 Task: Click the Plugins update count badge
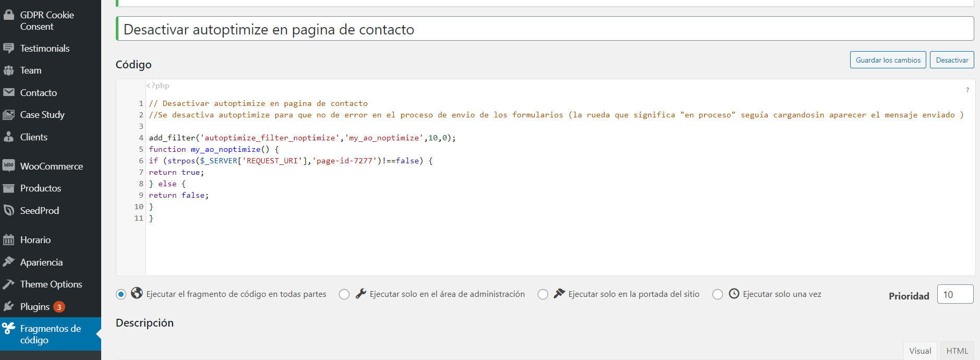coord(59,307)
